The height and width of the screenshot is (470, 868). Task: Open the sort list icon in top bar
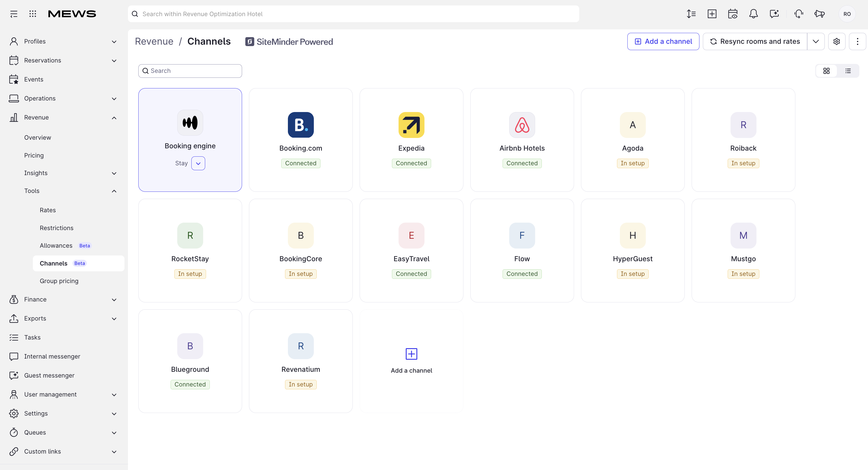(x=691, y=14)
